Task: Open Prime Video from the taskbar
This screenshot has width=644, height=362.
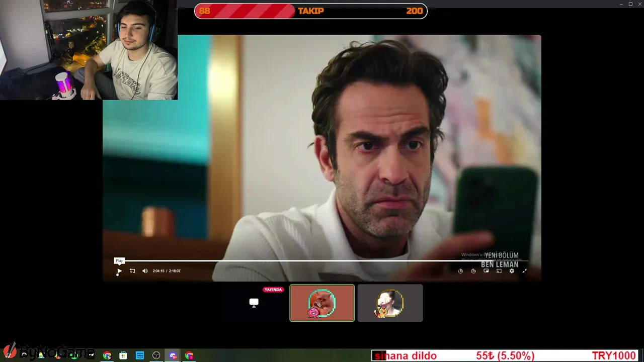Action: point(140,355)
